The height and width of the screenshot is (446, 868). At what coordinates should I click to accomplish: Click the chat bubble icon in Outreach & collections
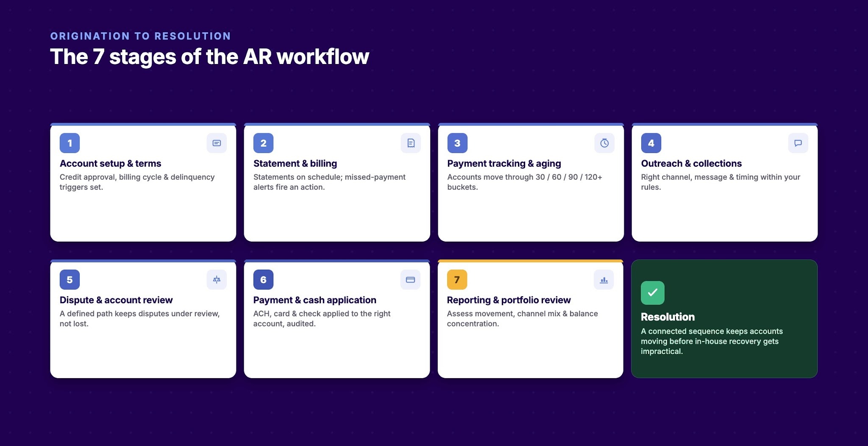tap(798, 143)
